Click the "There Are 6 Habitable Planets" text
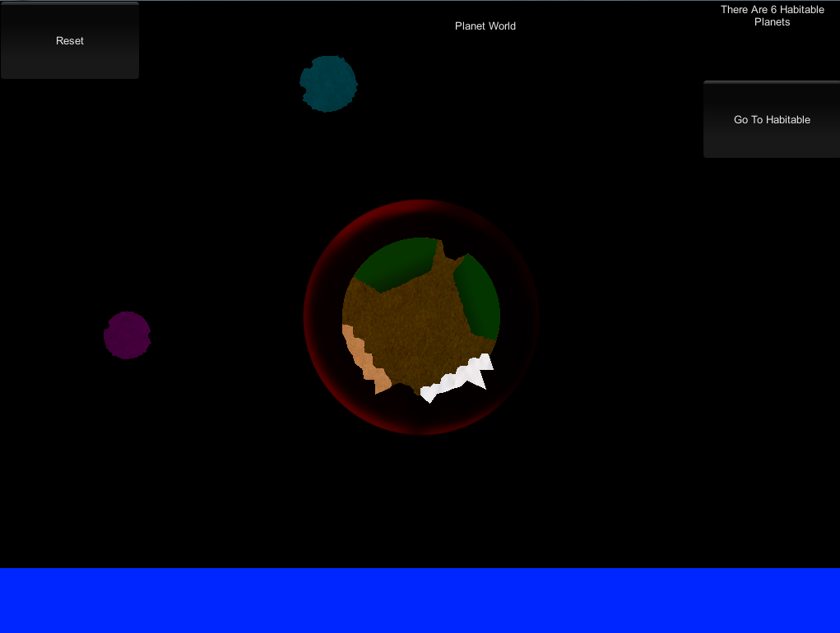The height and width of the screenshot is (633, 840). pyautogui.click(x=772, y=16)
